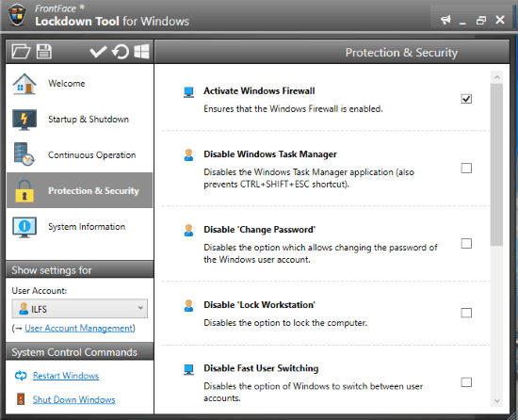Open a saved lockdown profile via folder icon
This screenshot has height=420, width=518.
[x=21, y=52]
